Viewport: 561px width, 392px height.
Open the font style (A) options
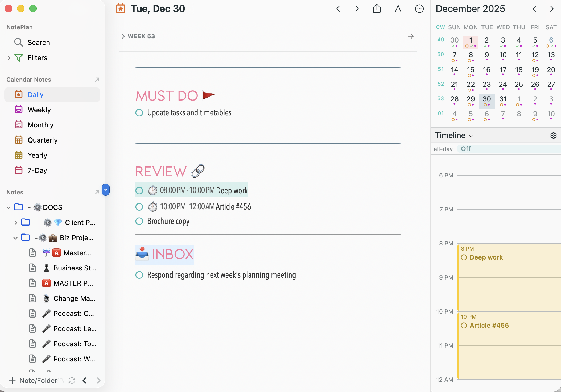398,9
